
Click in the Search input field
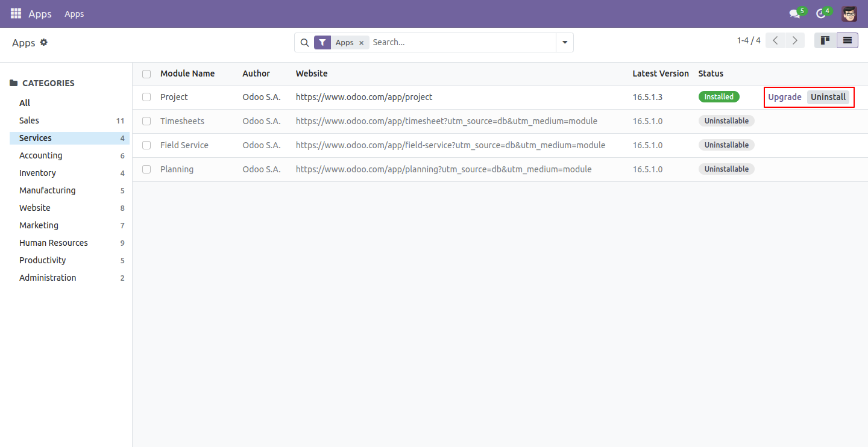click(462, 42)
